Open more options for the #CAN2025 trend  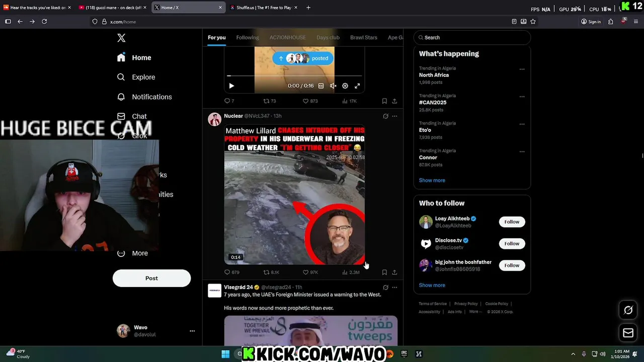pyautogui.click(x=522, y=97)
